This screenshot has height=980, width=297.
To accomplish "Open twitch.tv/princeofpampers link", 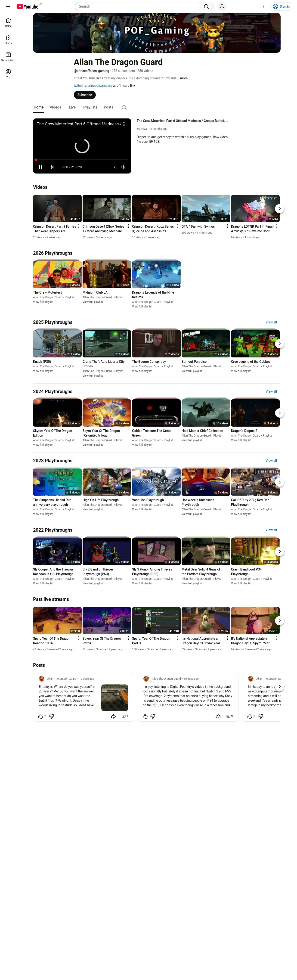I will click(93, 86).
